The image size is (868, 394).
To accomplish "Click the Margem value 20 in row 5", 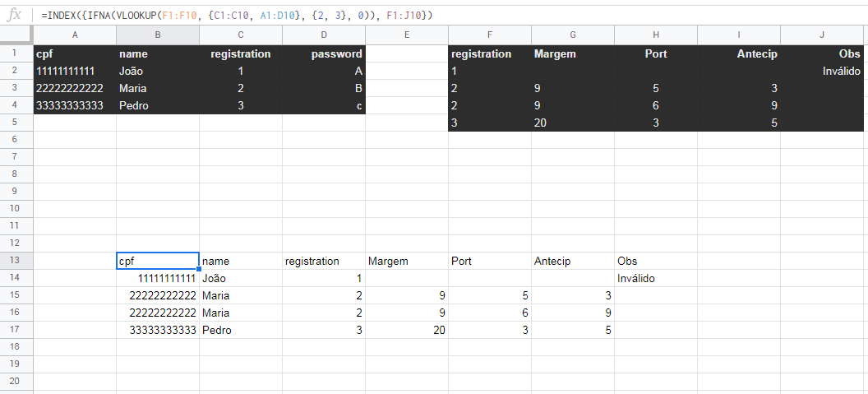I will (573, 123).
